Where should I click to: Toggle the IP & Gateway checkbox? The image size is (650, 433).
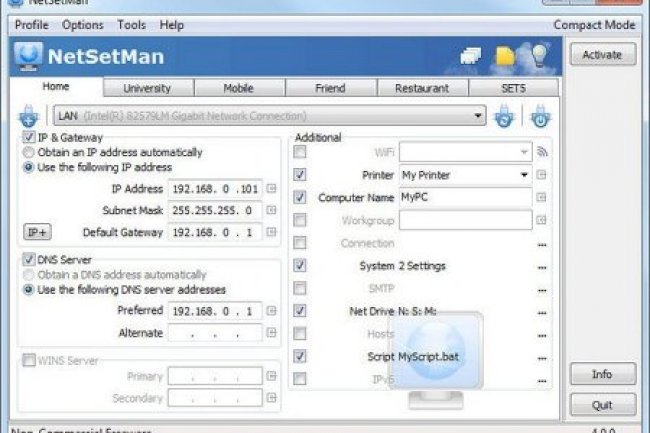[x=30, y=137]
